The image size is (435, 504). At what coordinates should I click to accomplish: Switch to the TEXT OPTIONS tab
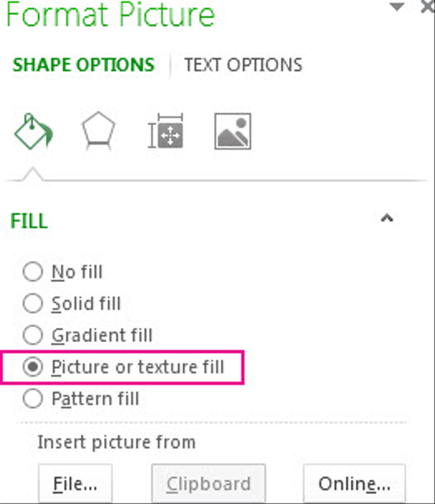pos(243,65)
